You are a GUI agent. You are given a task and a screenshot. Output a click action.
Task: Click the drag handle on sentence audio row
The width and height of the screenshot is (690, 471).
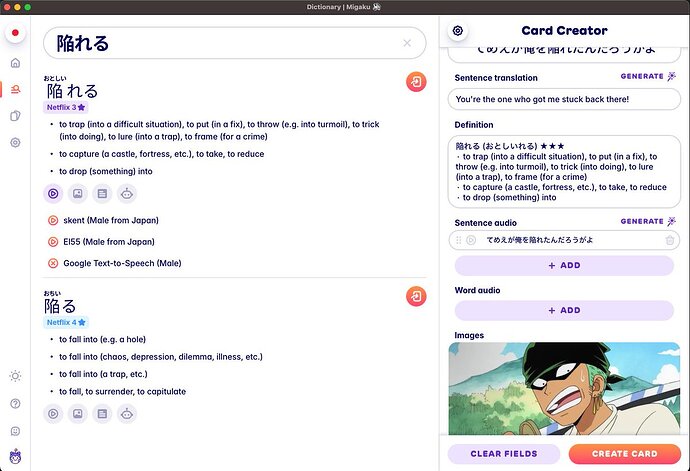[458, 240]
